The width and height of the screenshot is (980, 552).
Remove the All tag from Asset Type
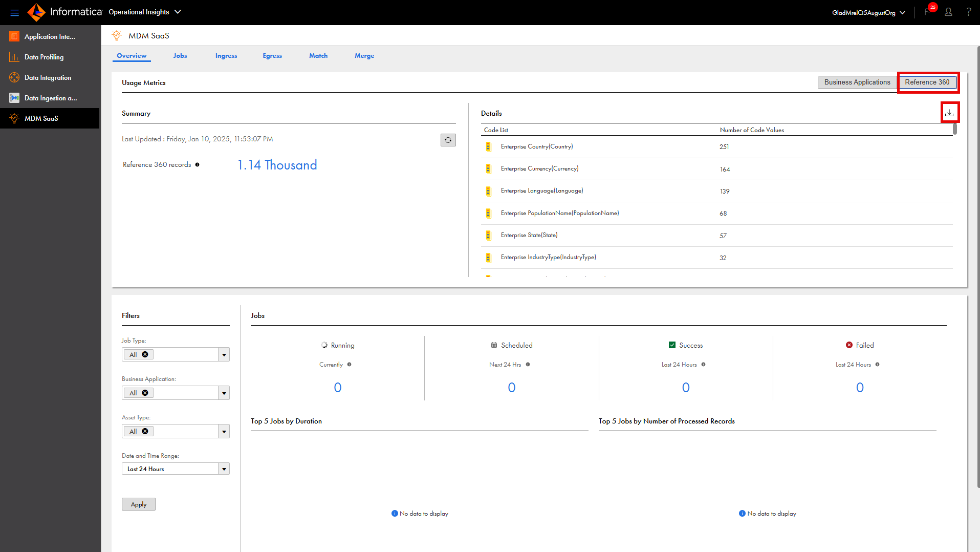[x=145, y=431]
